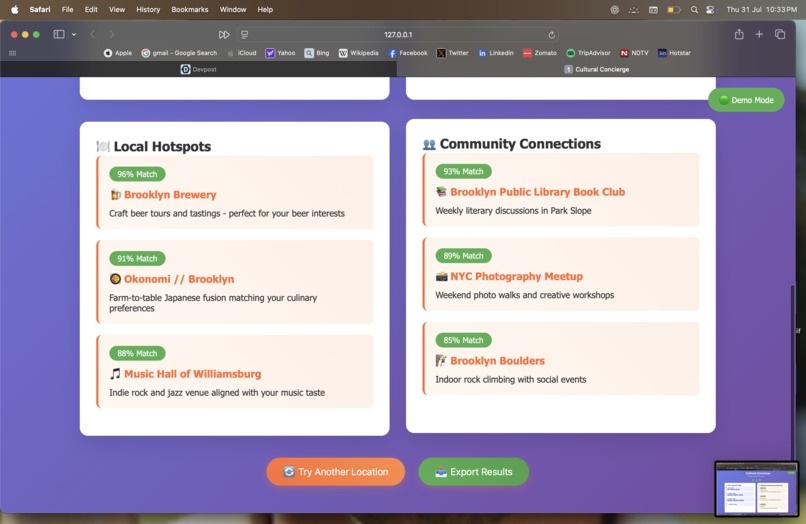The height and width of the screenshot is (524, 806).
Task: Click the Community Connections heading
Action: [520, 144]
